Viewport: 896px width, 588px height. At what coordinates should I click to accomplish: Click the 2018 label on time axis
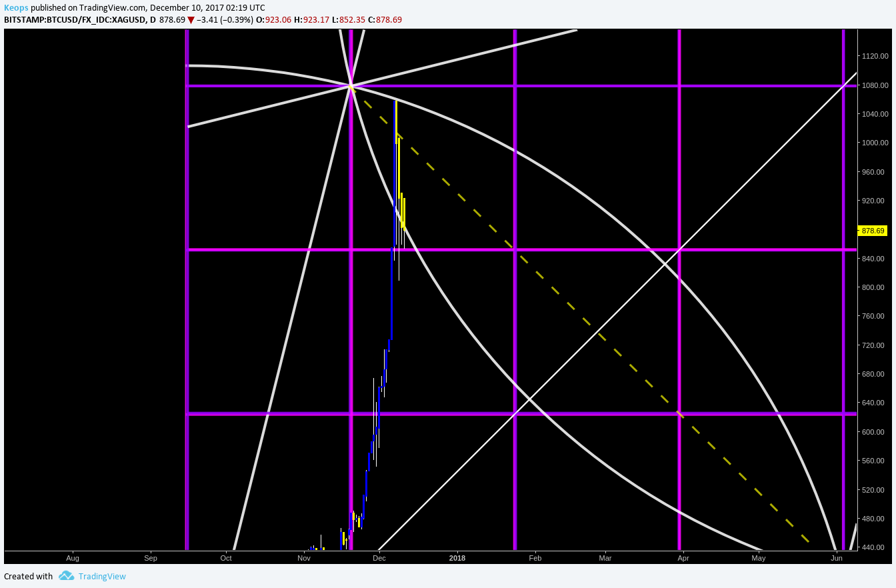click(457, 557)
